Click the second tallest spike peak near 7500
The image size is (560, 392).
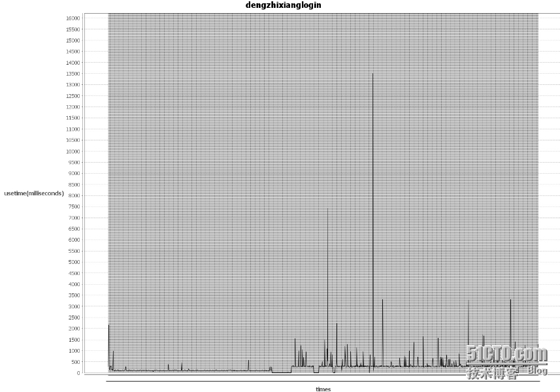(327, 209)
